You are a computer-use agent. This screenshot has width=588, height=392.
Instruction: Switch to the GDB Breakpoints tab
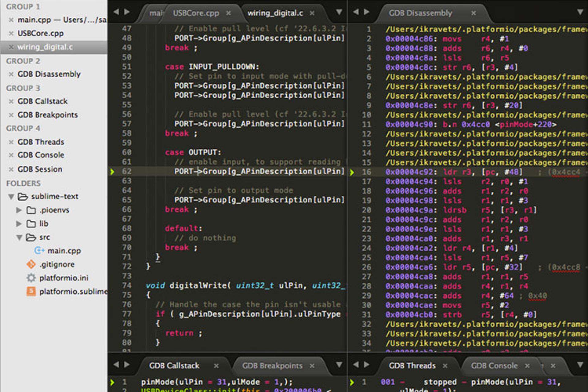pos(272,366)
